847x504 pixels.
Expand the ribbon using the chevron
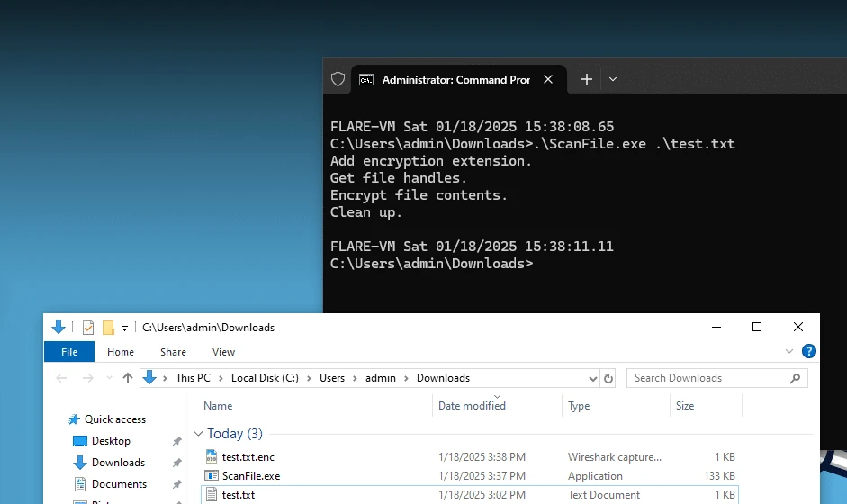point(789,351)
